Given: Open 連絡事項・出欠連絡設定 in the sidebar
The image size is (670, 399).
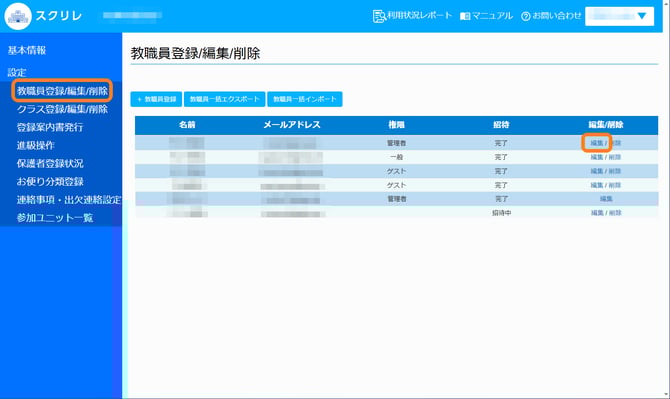Looking at the screenshot, I should 69,200.
